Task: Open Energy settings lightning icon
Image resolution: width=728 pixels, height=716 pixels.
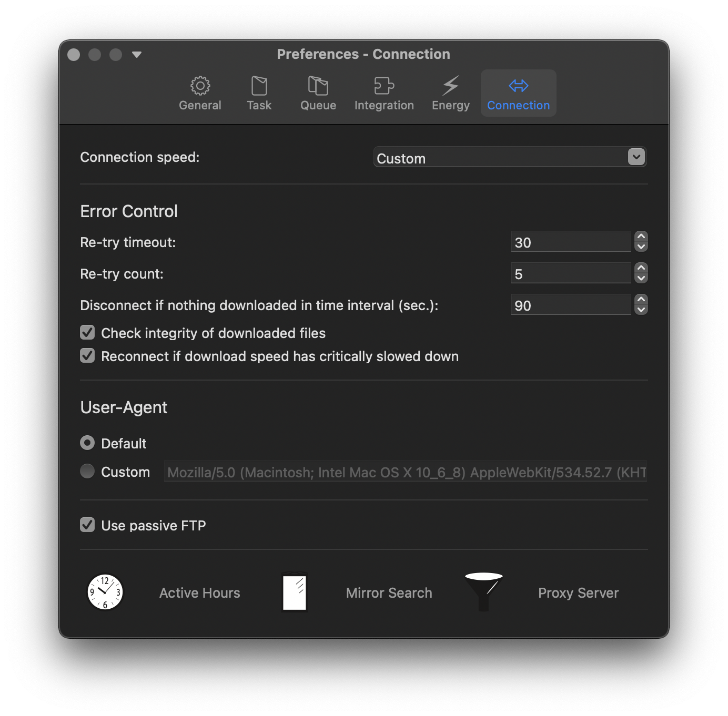Action: (450, 86)
